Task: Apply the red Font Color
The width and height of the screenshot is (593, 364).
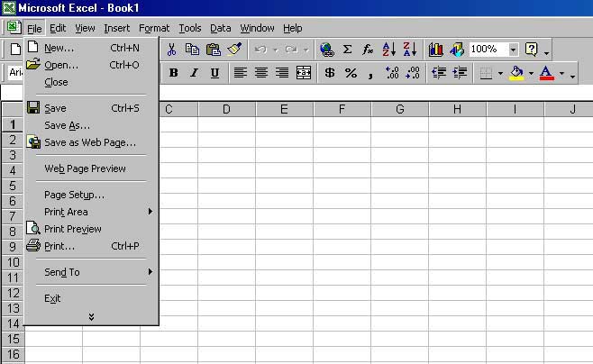Action: point(546,73)
